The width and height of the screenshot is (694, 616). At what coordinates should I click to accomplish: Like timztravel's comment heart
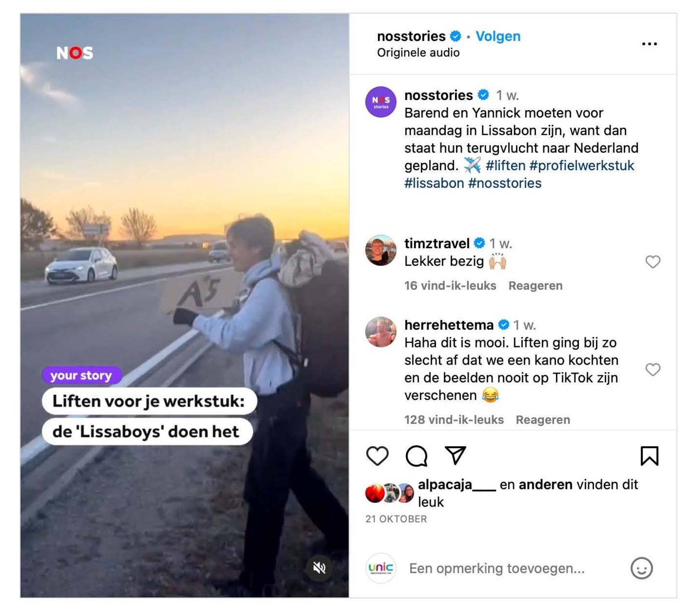(x=653, y=262)
